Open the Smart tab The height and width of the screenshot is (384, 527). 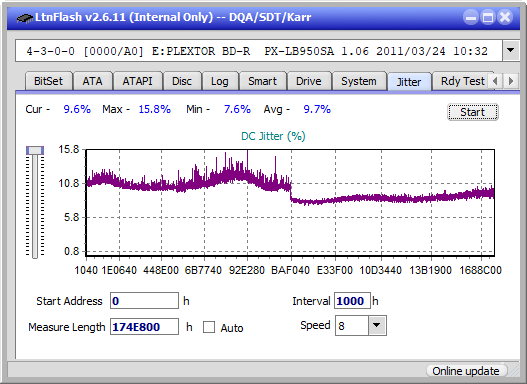pyautogui.click(x=262, y=81)
